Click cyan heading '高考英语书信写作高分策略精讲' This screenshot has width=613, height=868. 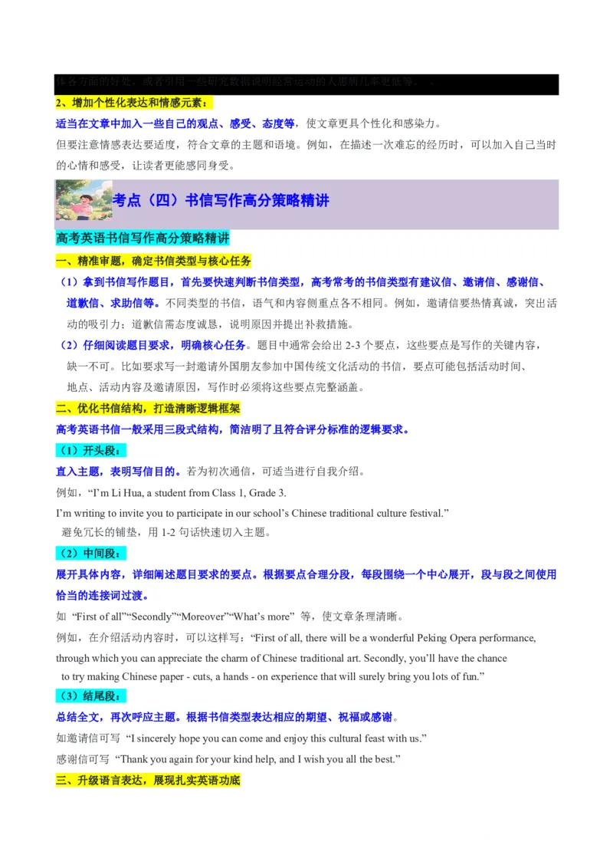pos(143,238)
